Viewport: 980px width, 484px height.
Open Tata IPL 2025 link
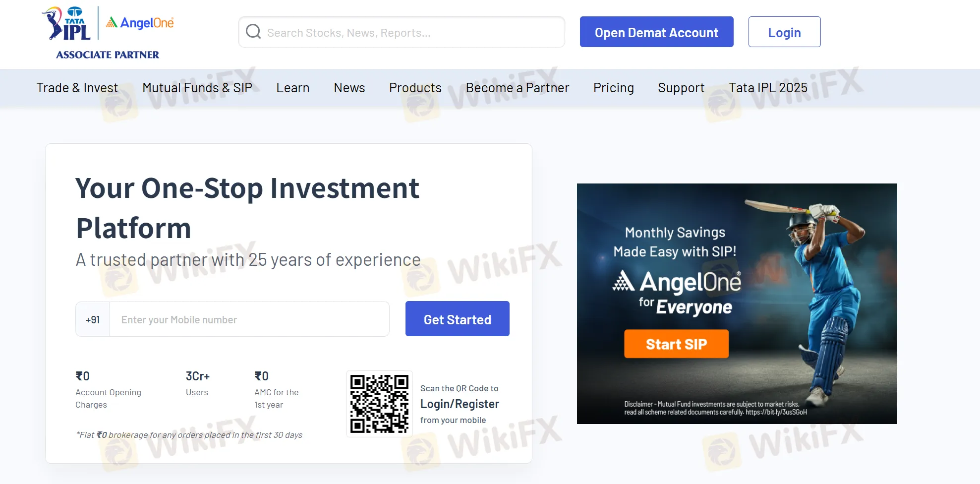[768, 88]
